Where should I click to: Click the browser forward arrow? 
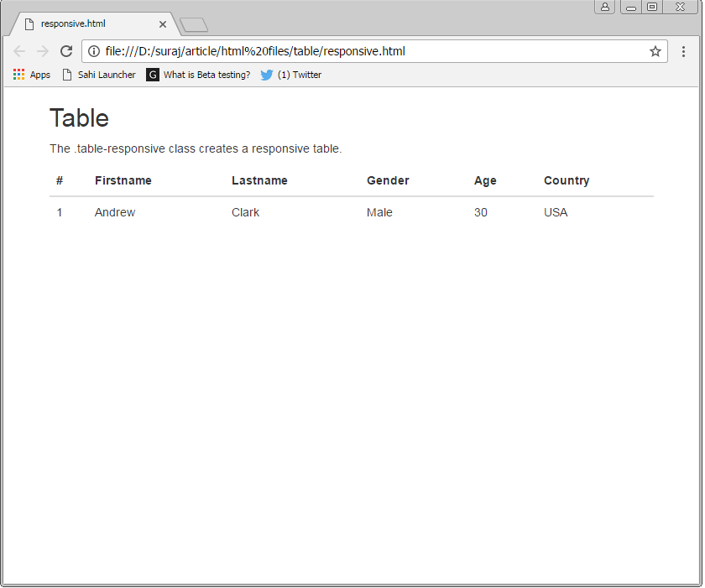click(43, 51)
